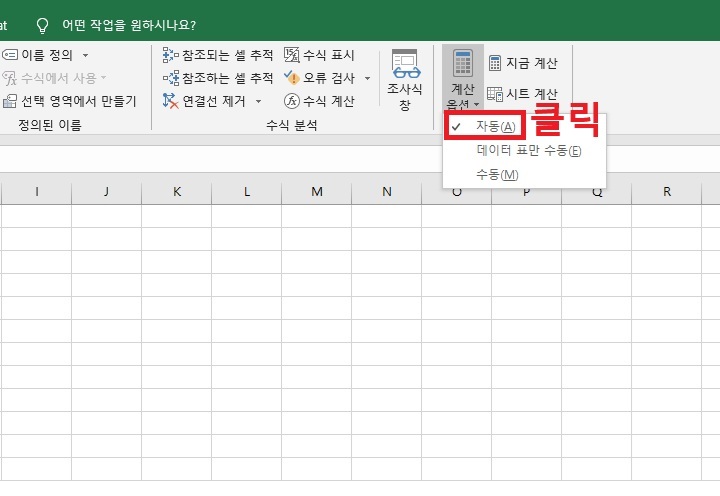Click the 지금 계산 label

coord(532,63)
